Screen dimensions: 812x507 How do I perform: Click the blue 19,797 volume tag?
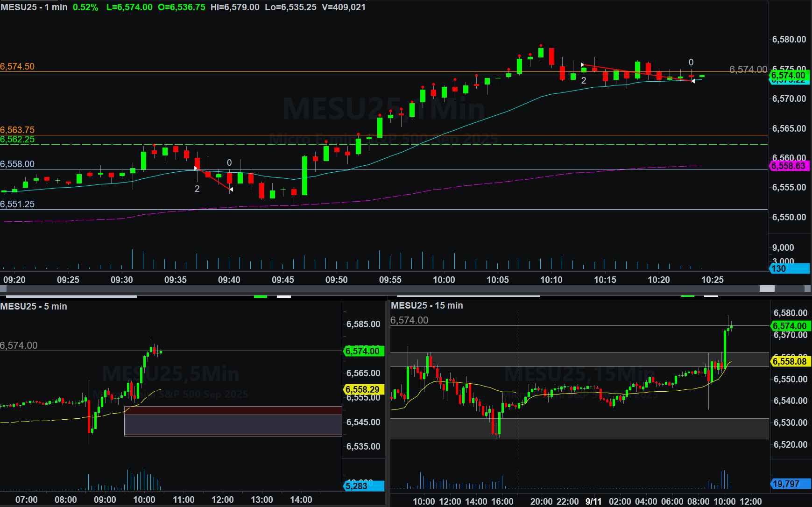[790, 484]
